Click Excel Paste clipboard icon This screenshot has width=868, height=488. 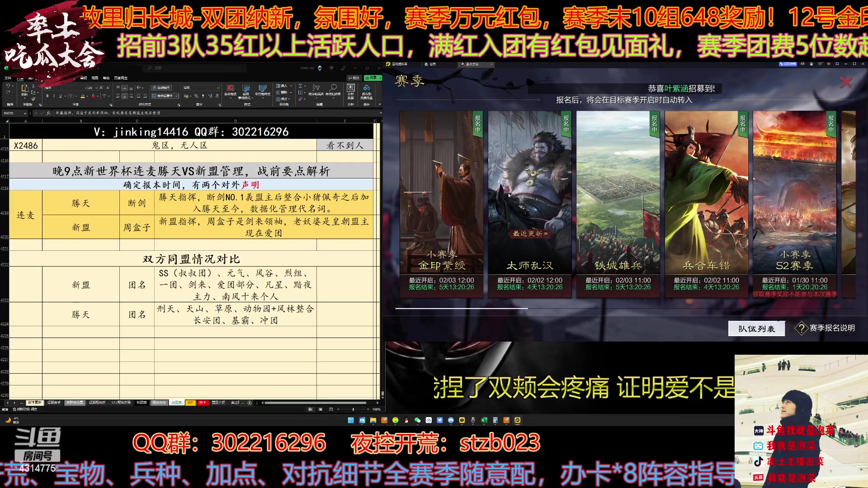tap(25, 88)
